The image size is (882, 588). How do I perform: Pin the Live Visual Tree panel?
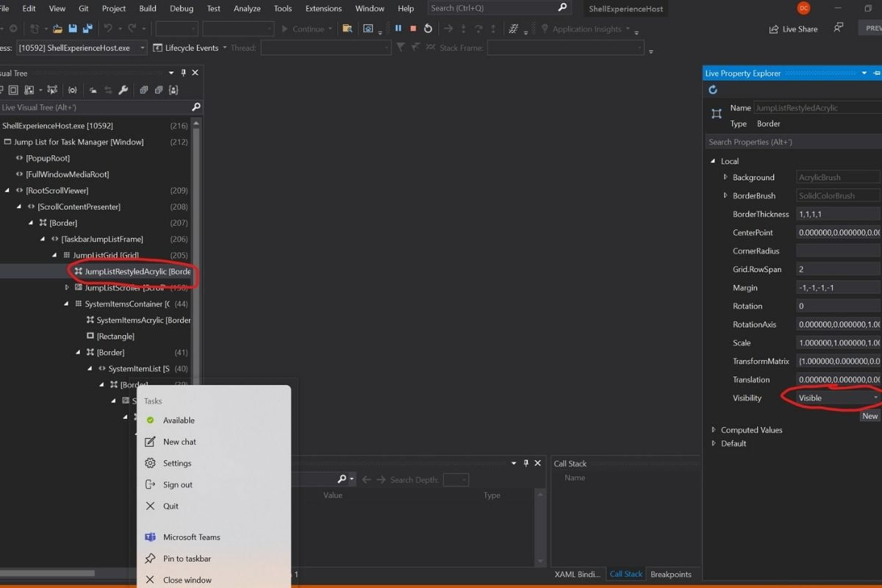pos(184,73)
